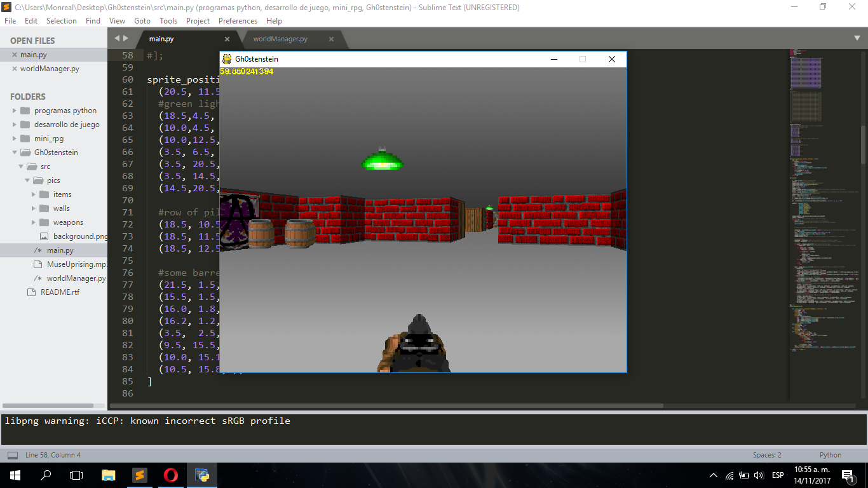The image size is (868, 488).
Task: Click the Spaces: 2 indentation indicator
Action: 767,455
